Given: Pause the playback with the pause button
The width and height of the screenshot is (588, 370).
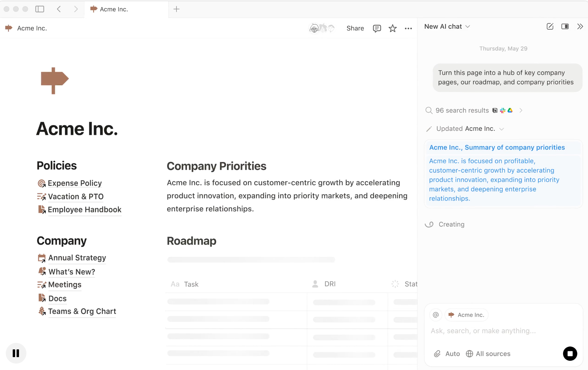Looking at the screenshot, I should click(16, 353).
